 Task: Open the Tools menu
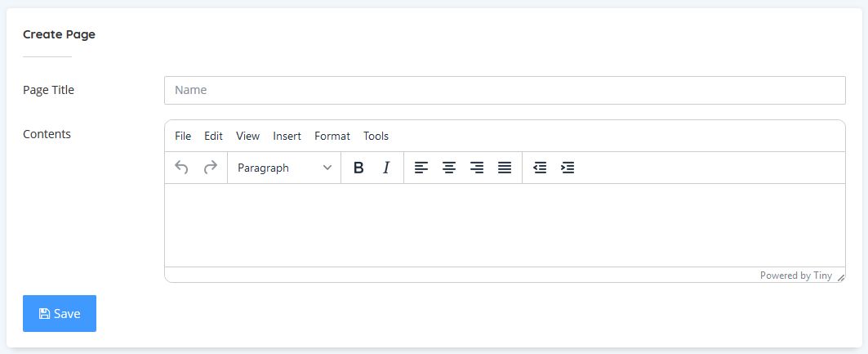point(376,136)
